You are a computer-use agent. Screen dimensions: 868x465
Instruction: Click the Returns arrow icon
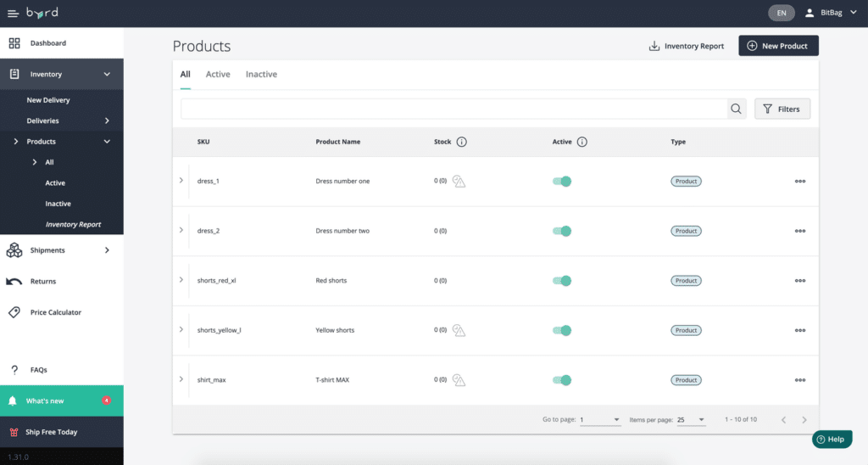tap(14, 282)
